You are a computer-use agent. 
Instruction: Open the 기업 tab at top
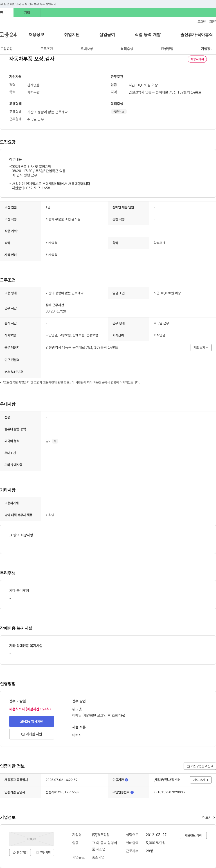click(27, 12)
